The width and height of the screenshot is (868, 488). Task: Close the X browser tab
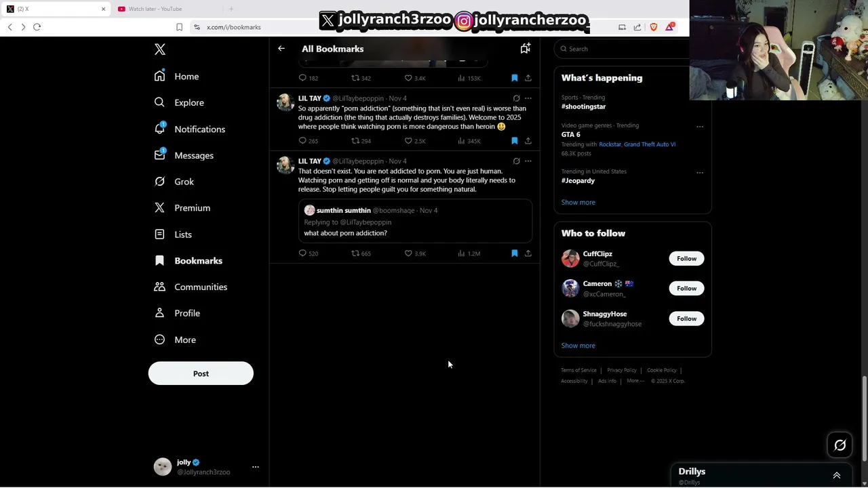[x=103, y=9]
